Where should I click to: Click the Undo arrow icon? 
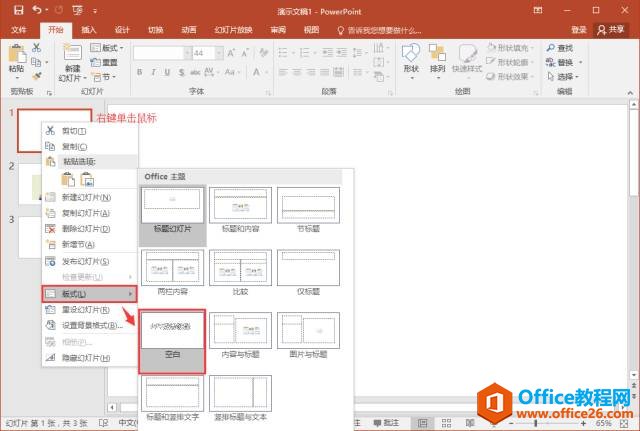37,10
